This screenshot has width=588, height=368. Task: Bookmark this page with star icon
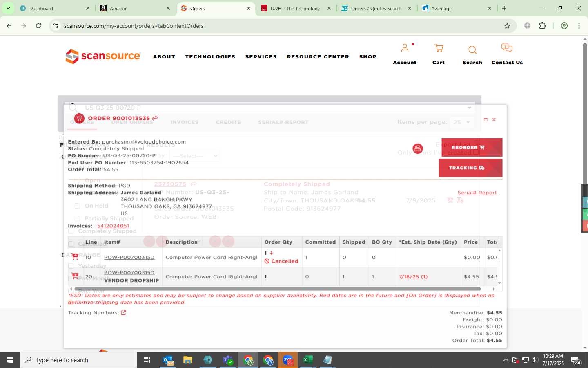(507, 26)
